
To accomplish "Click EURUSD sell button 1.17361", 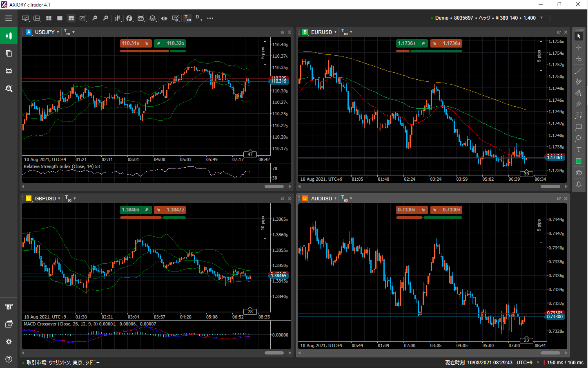I will [x=412, y=43].
